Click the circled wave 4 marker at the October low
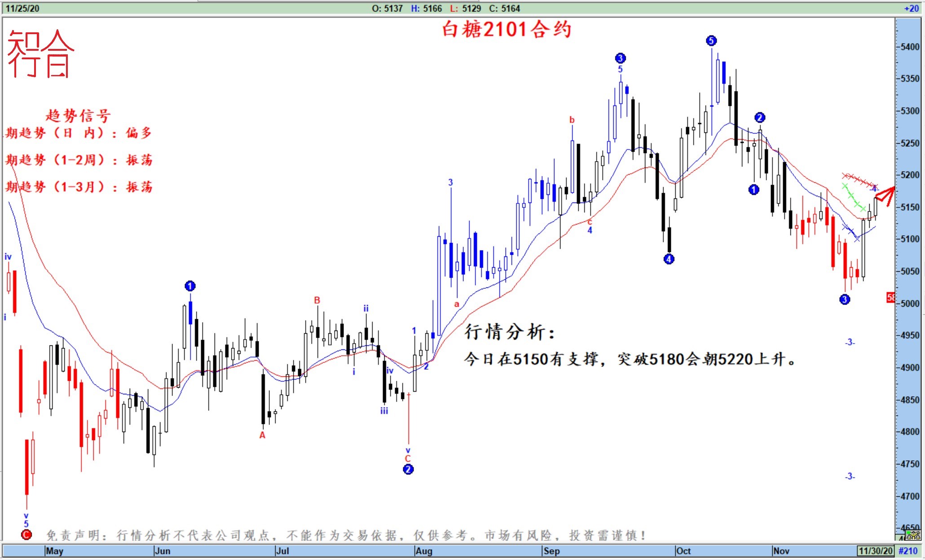925x560 pixels. click(x=669, y=259)
